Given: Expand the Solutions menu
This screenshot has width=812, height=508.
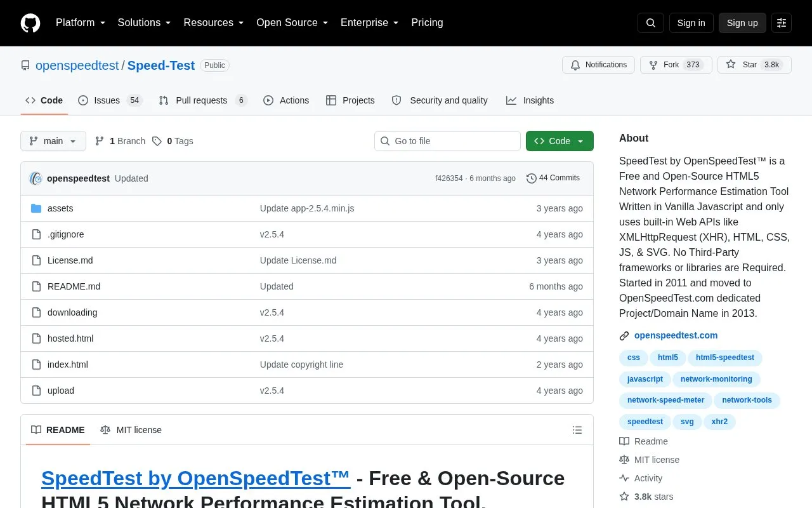Looking at the screenshot, I should coord(144,23).
